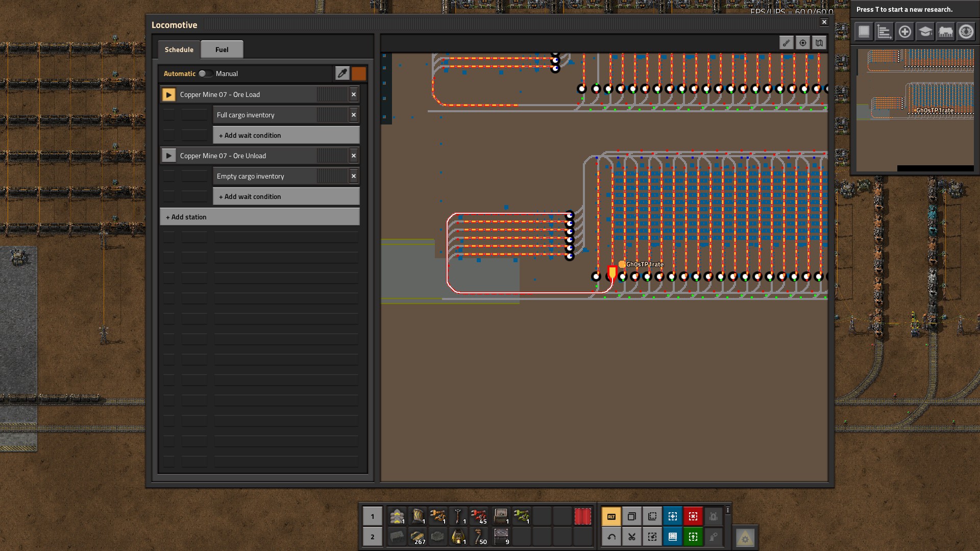Select the red inserter with count 45

coord(479,516)
